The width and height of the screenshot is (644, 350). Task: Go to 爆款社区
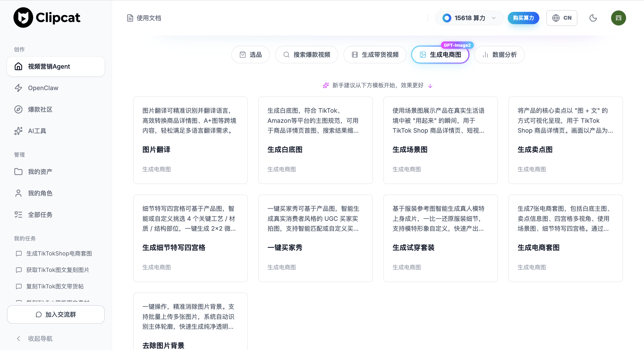pos(56,109)
